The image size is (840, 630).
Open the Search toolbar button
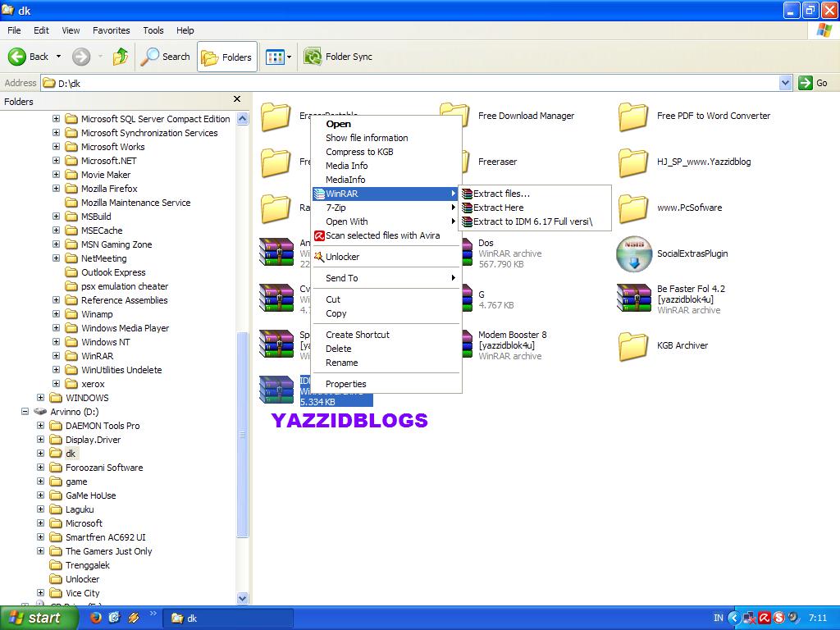click(165, 57)
